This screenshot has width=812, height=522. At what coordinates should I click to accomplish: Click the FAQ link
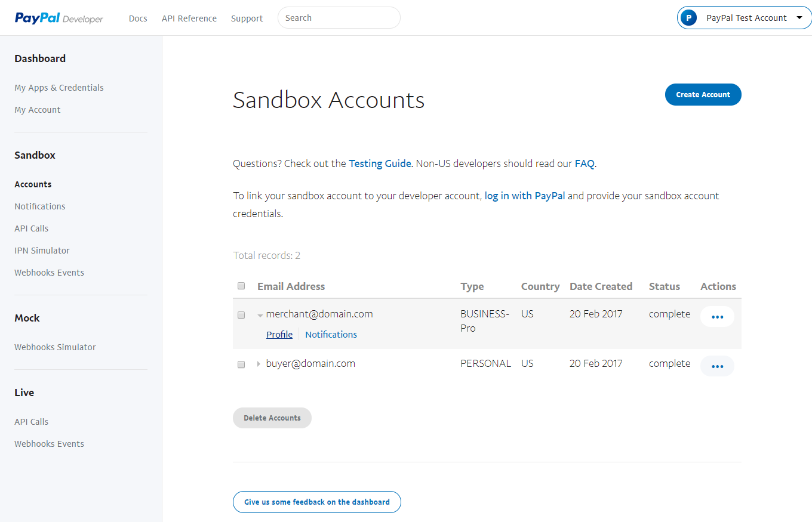tap(584, 163)
